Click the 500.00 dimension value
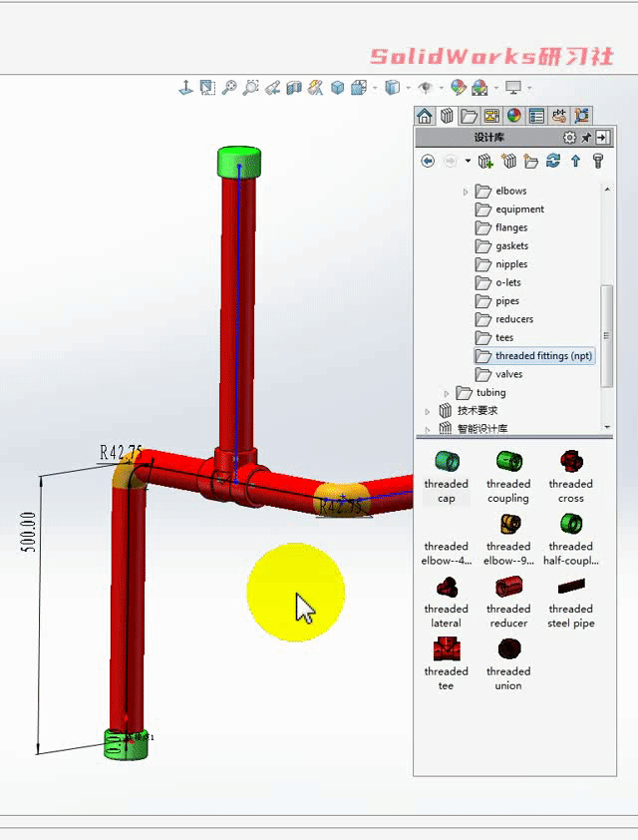The image size is (638, 840). coord(28,532)
